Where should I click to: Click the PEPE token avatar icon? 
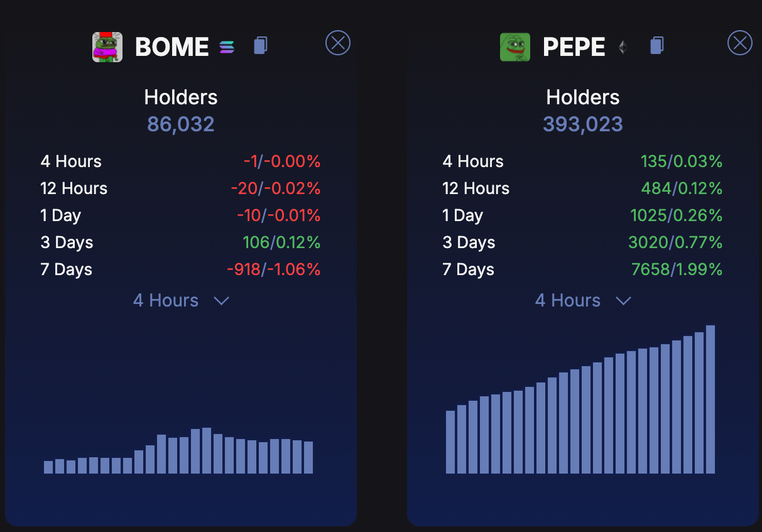coord(515,47)
